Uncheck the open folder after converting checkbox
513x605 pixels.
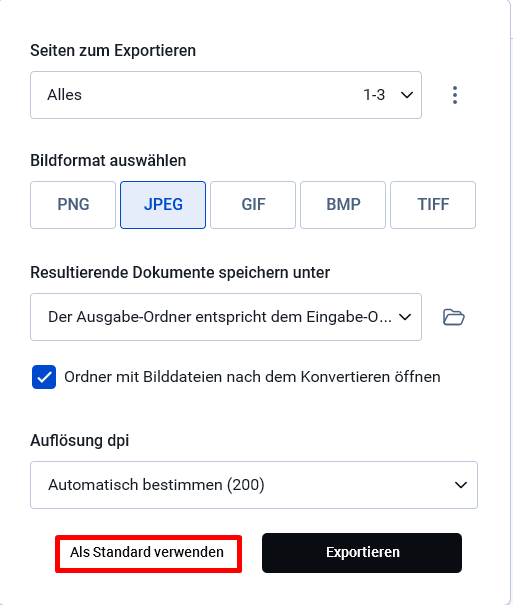tap(44, 377)
